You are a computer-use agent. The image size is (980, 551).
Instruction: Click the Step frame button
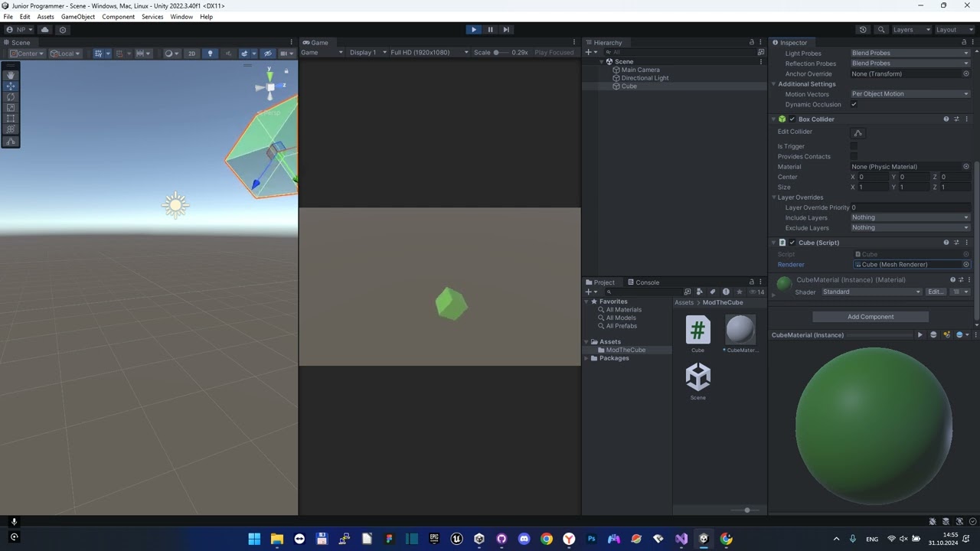click(x=506, y=30)
